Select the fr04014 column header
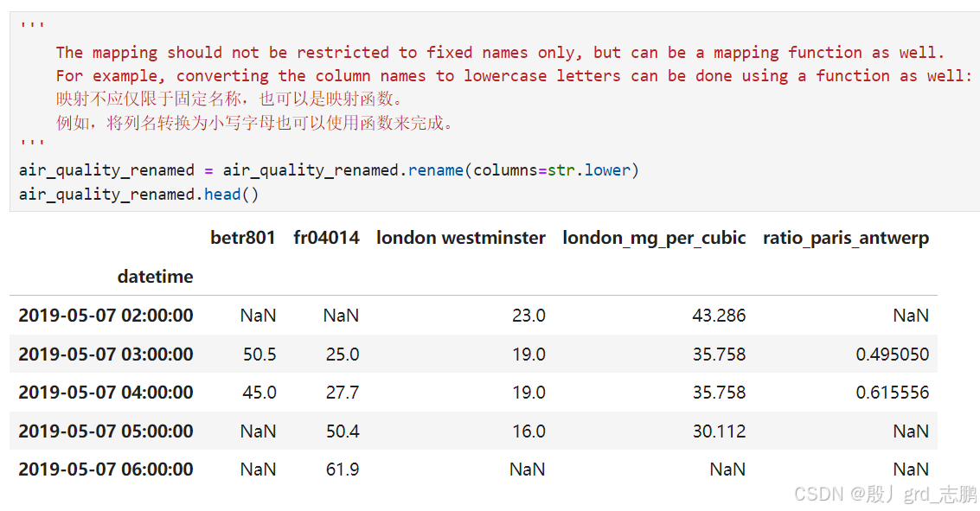 click(326, 238)
